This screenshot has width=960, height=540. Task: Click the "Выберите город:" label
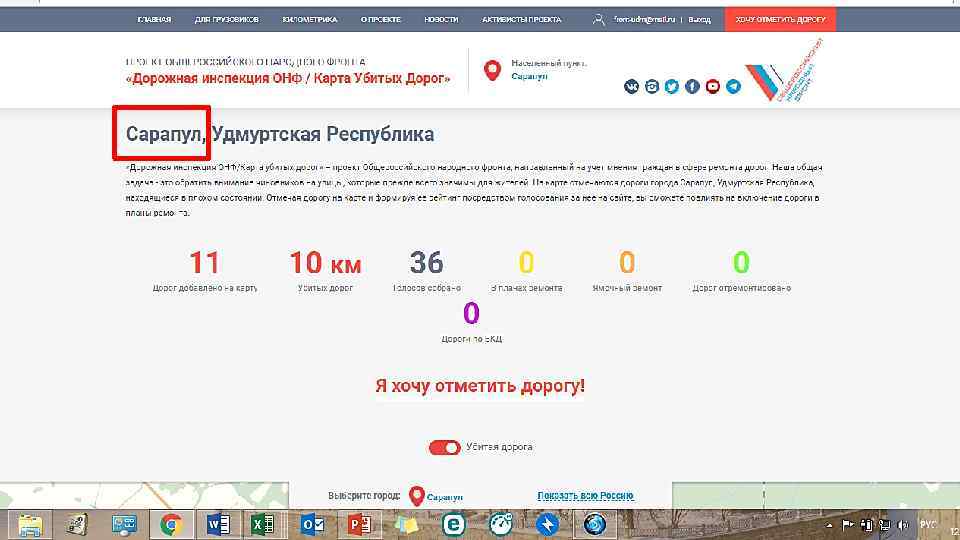click(364, 496)
